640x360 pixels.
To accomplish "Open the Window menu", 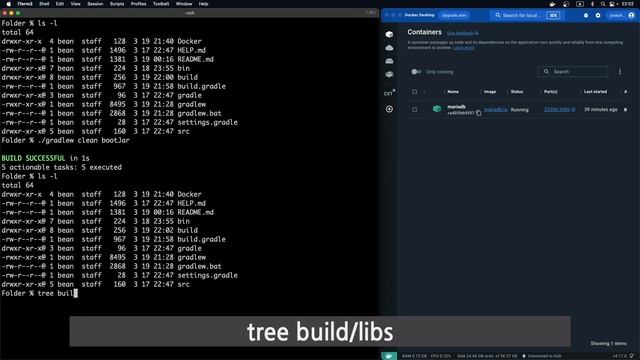I will pyautogui.click(x=184, y=4).
